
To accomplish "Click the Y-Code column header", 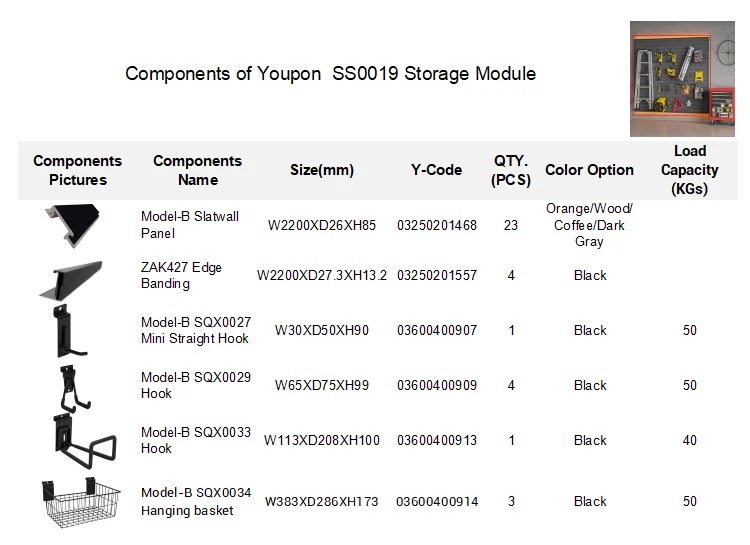I will click(x=436, y=170).
